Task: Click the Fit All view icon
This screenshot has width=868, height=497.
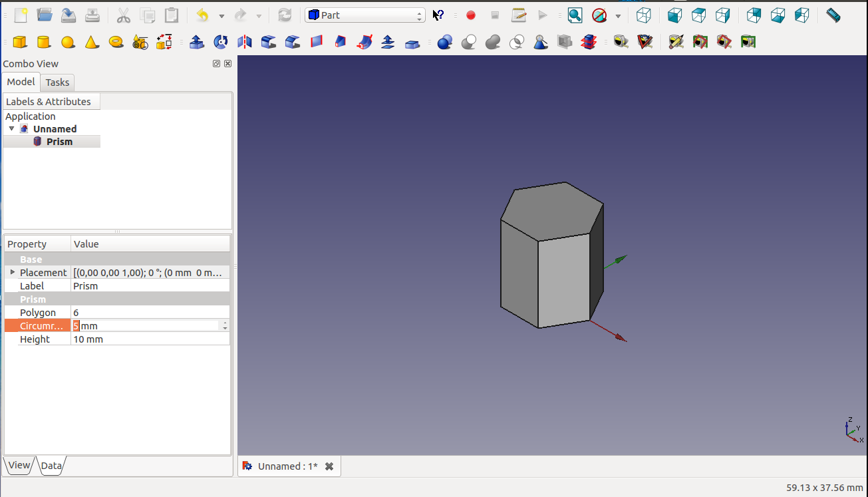Action: 575,15
